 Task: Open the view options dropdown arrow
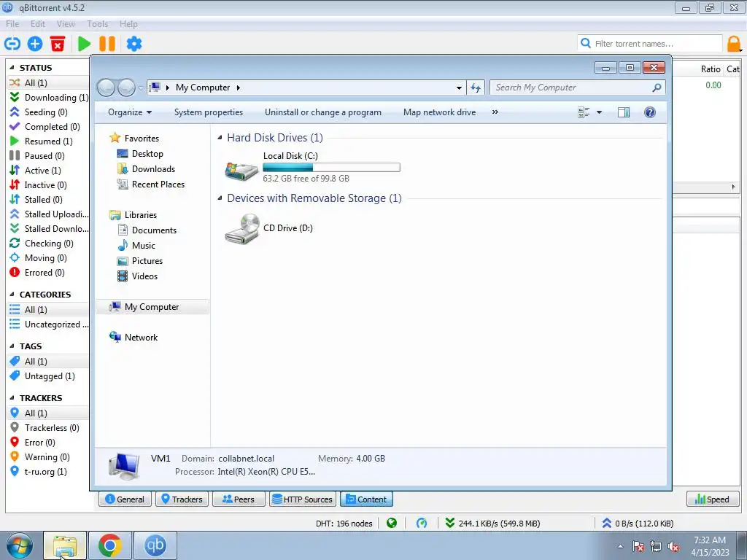pyautogui.click(x=600, y=112)
